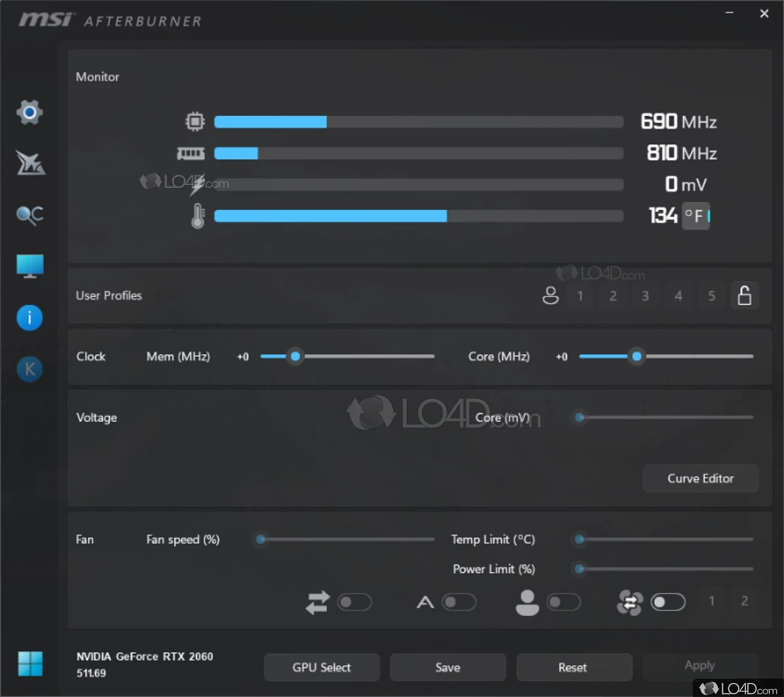Click the Windows logo icon

click(x=30, y=664)
